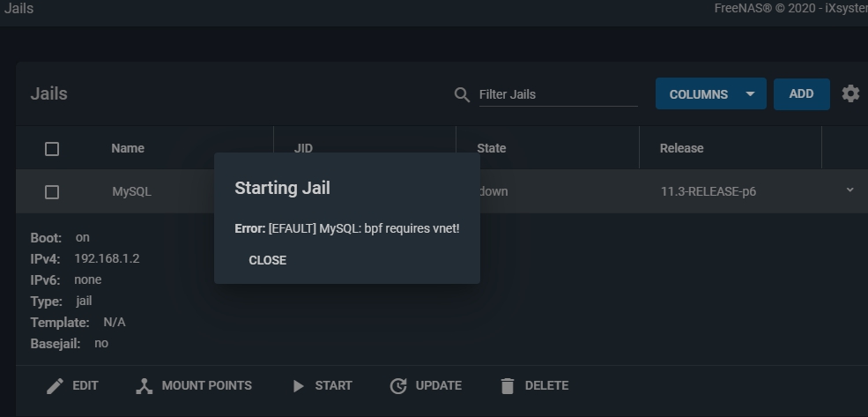Image resolution: width=868 pixels, height=417 pixels.
Task: Focus the Filter Jails search field
Action: point(557,94)
